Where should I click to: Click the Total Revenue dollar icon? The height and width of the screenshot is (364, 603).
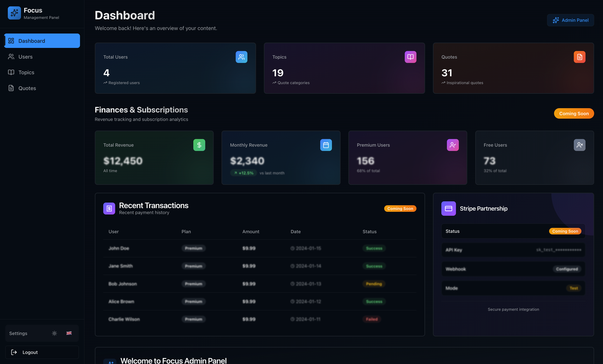pos(199,145)
